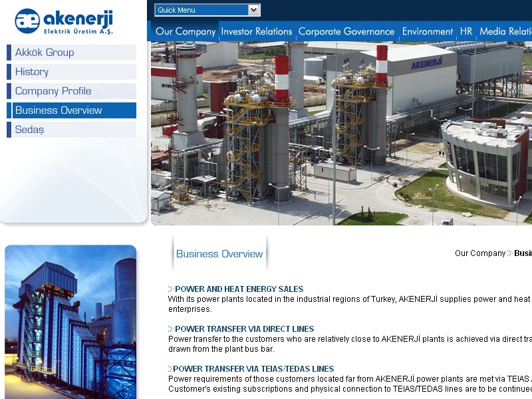Click the bullet icon beside Power and Heat Energy Sales
Image resolution: width=532 pixels, height=399 pixels.
pos(170,289)
